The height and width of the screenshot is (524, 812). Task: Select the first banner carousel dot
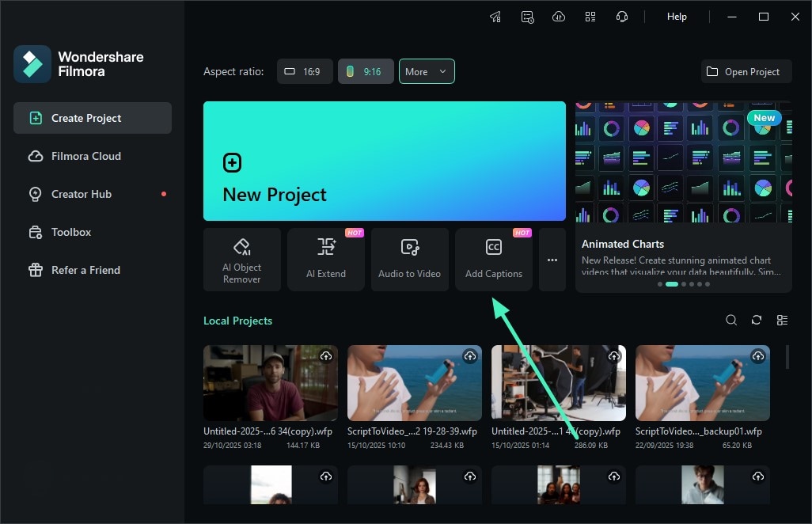[x=660, y=284]
